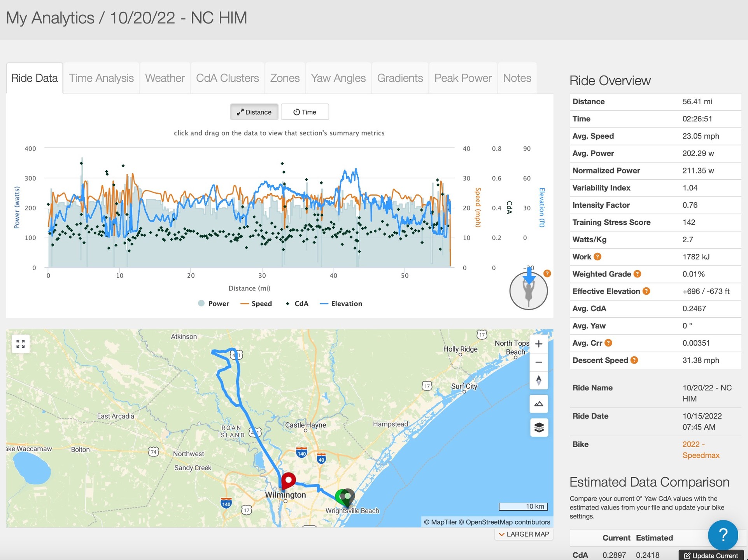
Task: Reset map orientation with the compass icon
Action: pos(539,380)
